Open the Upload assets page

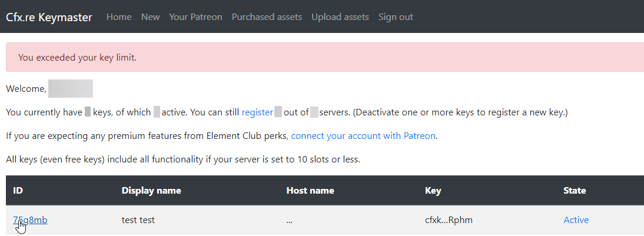[340, 17]
